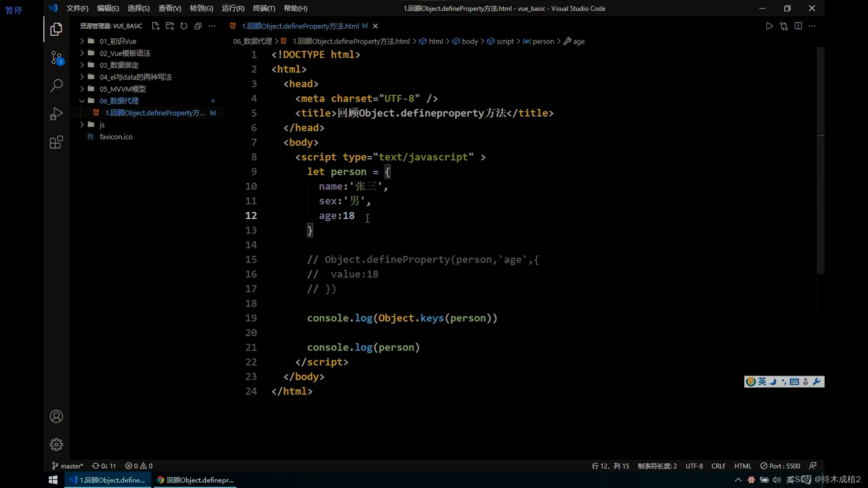Click the 06_数据代理 breadcrumb
The height and width of the screenshot is (488, 868).
tap(252, 41)
